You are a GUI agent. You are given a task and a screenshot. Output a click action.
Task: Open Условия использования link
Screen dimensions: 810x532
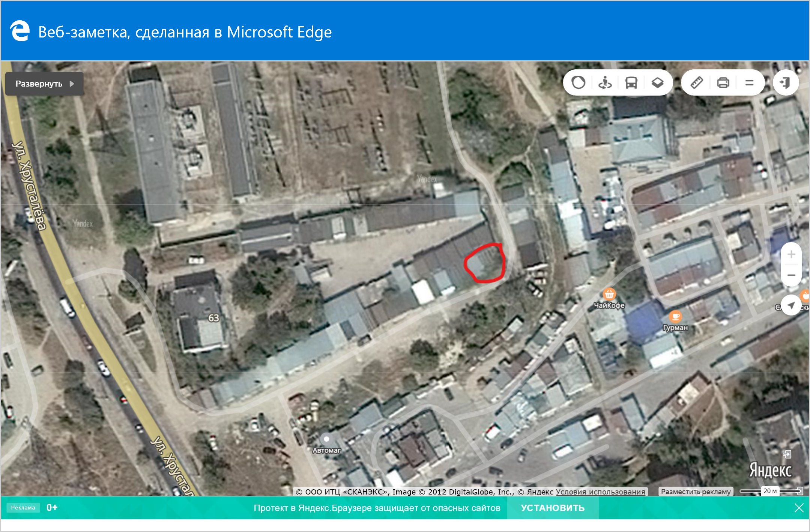coord(600,492)
